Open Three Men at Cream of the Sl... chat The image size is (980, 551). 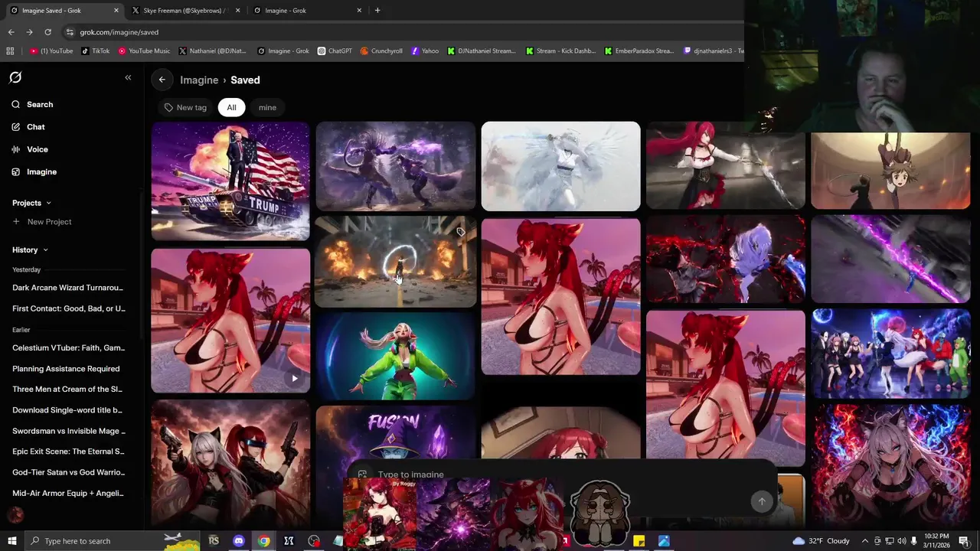(x=67, y=389)
